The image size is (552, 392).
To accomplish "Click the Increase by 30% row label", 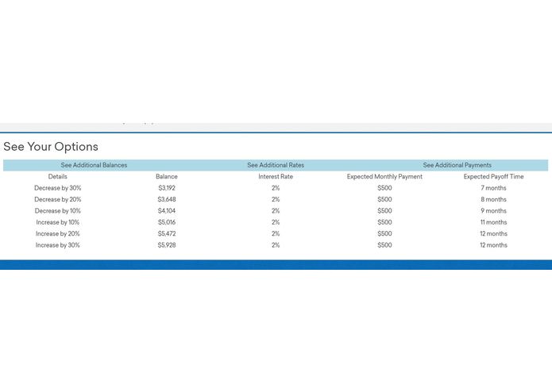I will tap(58, 245).
